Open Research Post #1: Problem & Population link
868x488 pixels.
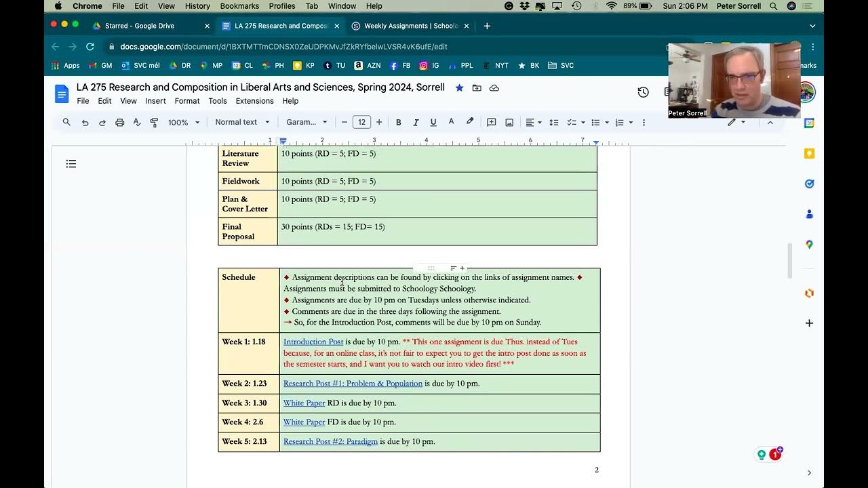[353, 384]
